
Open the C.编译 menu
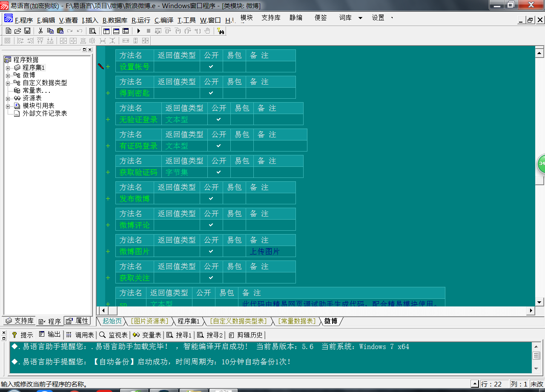[x=163, y=20]
